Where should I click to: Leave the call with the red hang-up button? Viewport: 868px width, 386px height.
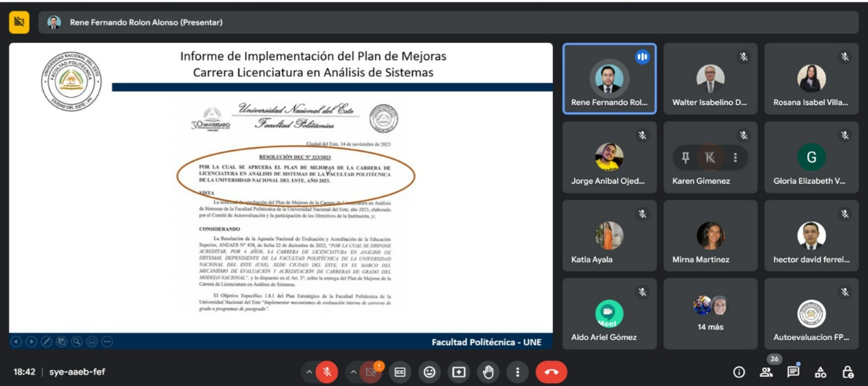[551, 372]
